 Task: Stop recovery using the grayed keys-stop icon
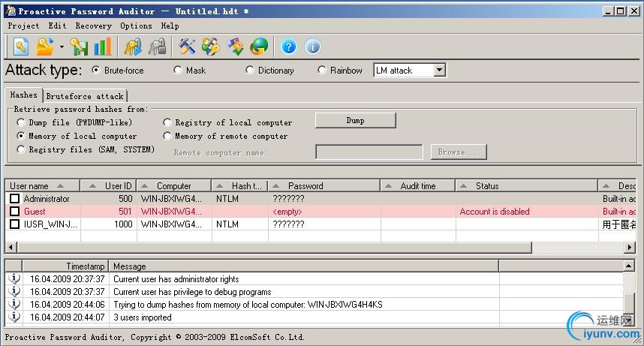coord(158,47)
